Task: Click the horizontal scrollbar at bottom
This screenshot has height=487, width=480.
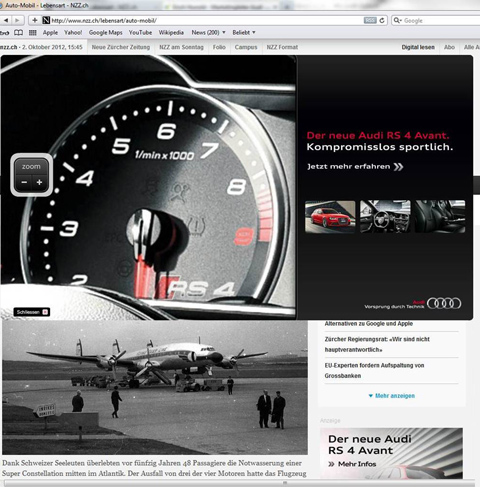Action: coord(239,483)
